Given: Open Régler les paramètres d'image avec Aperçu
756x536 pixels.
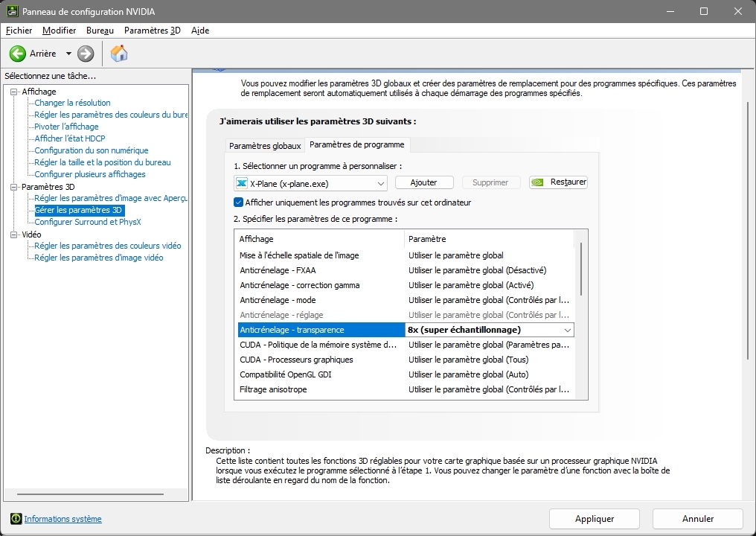Looking at the screenshot, I should coord(111,198).
